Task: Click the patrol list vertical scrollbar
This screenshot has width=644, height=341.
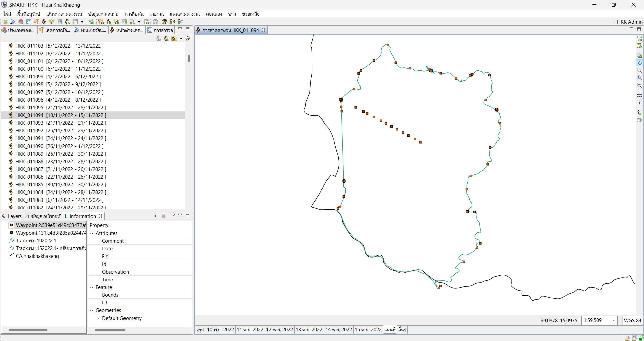Action: 188,58
